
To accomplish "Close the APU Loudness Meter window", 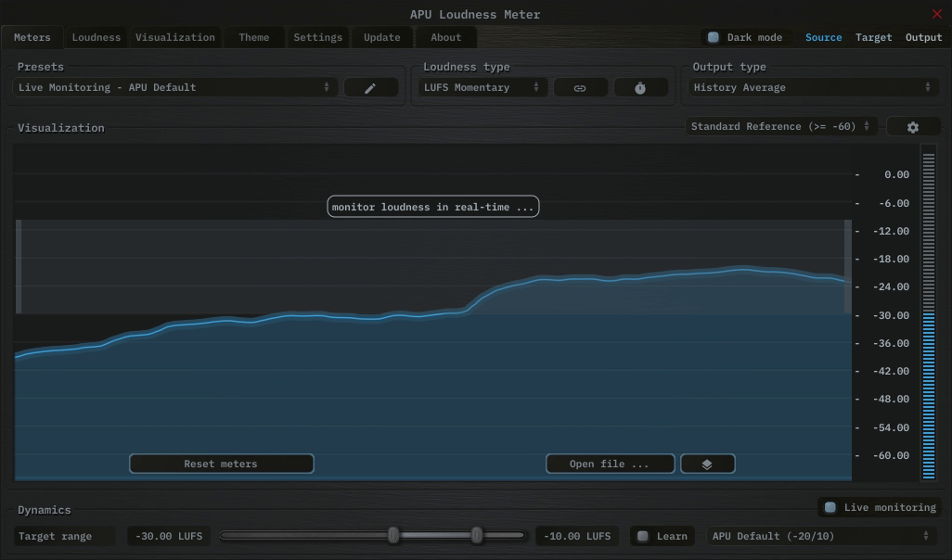I will coord(936,14).
